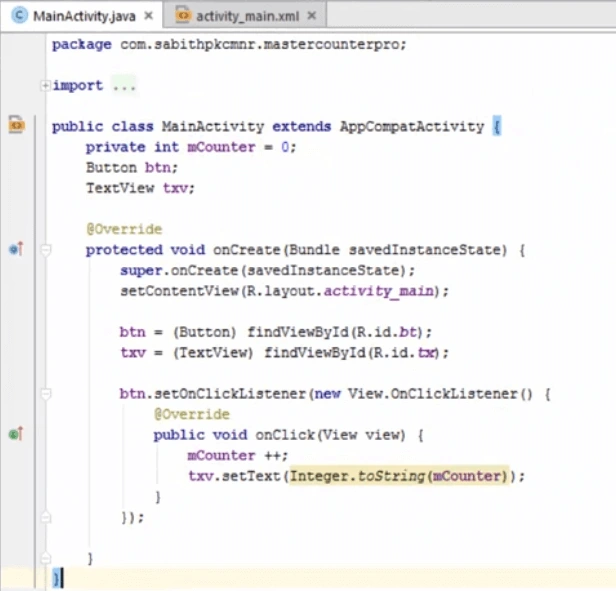This screenshot has height=591, width=616.
Task: Click the highlighted opening brace of the class
Action: (x=497, y=127)
